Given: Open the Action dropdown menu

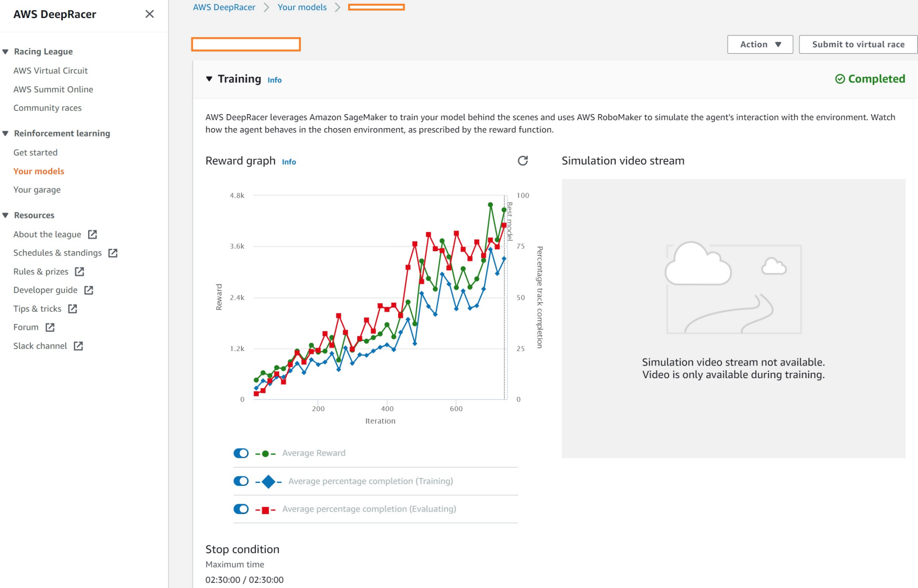Looking at the screenshot, I should (x=760, y=45).
